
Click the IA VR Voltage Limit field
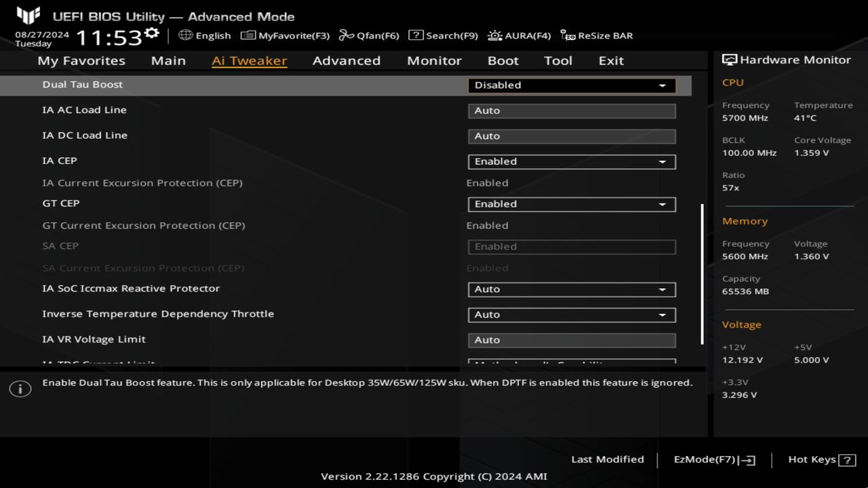[x=572, y=340]
